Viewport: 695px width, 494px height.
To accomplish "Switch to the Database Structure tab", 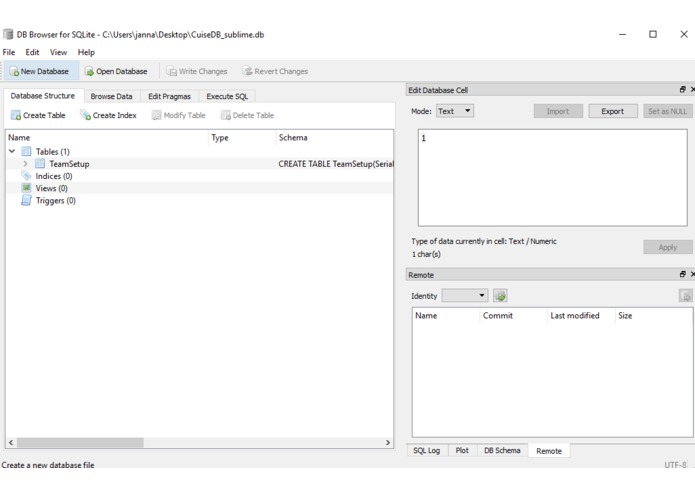I will [43, 96].
